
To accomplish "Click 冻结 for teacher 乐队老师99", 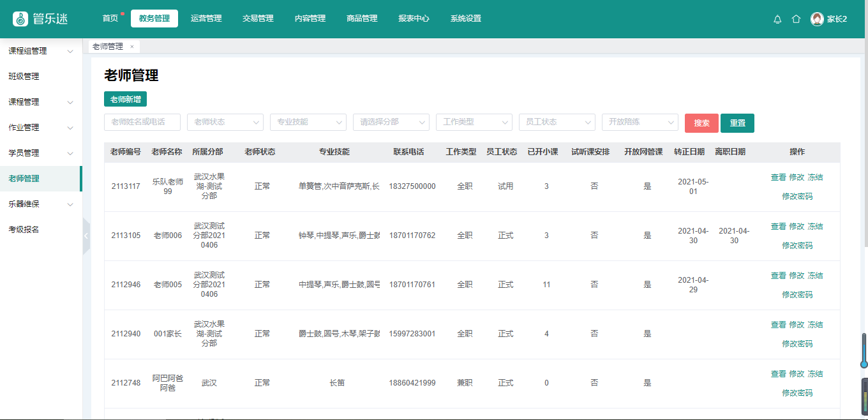I will point(815,177).
